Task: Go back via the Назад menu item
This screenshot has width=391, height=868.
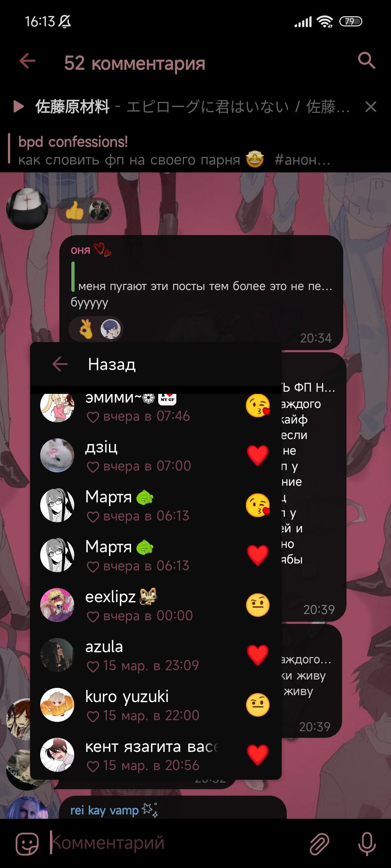Action: [156, 364]
